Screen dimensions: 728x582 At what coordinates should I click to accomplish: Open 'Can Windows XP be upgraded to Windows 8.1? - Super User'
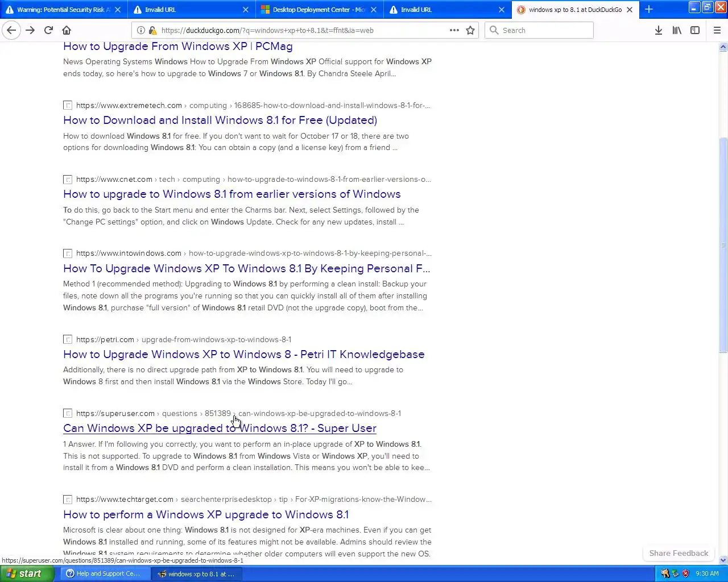[220, 429]
